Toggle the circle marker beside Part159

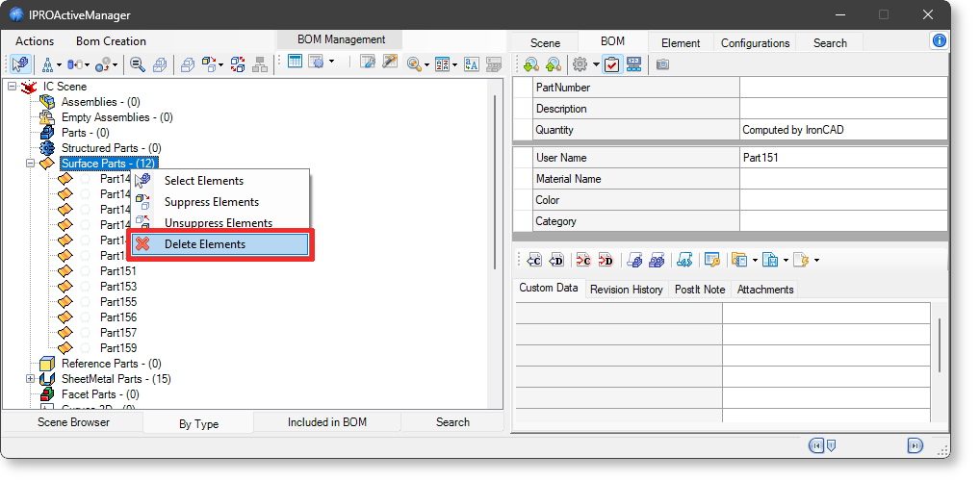coord(86,348)
